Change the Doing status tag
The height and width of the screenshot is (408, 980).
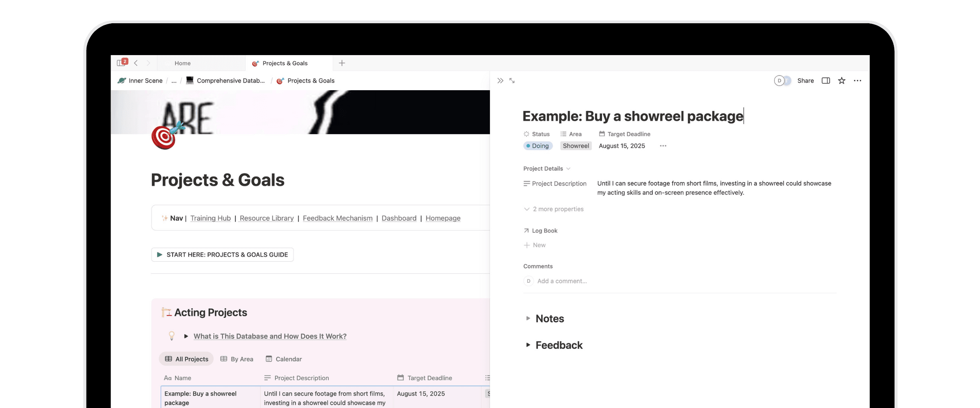(538, 146)
